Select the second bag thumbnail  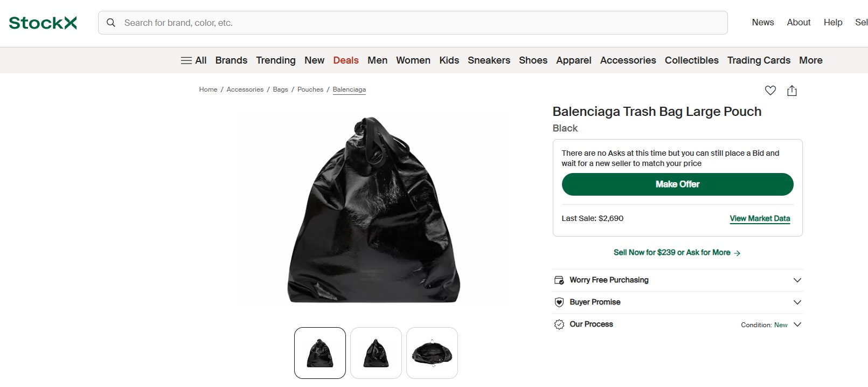(376, 353)
